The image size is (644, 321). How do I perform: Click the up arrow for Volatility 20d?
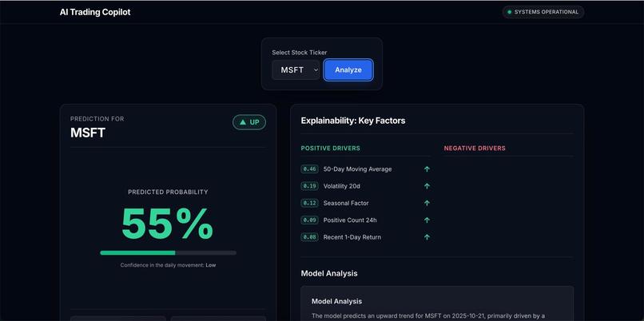tap(427, 186)
